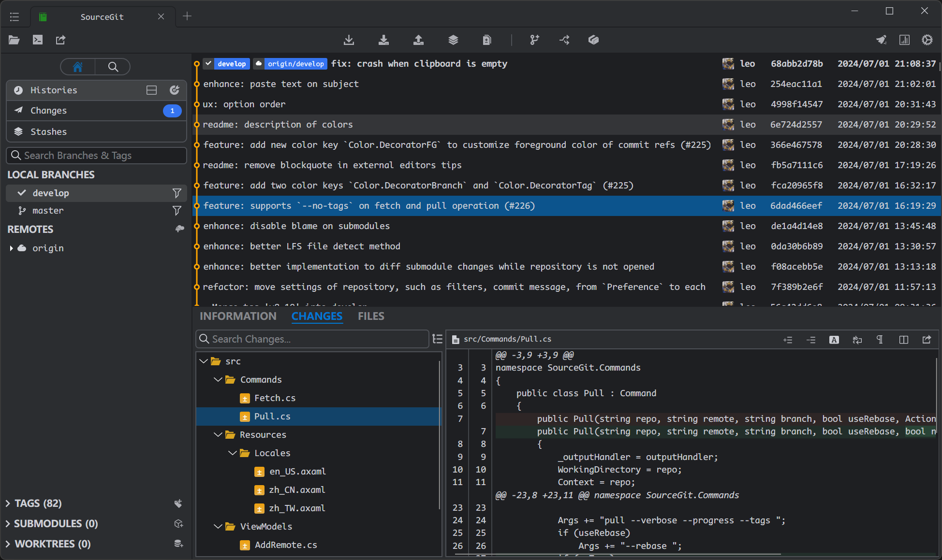This screenshot has height=560, width=942.
Task: Toggle the filter on the master branch
Action: (x=177, y=211)
